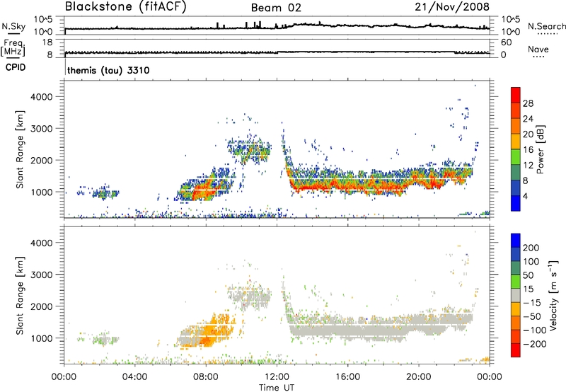Click the N.Sky legend label
This screenshot has height=392, width=566.
coord(13,26)
